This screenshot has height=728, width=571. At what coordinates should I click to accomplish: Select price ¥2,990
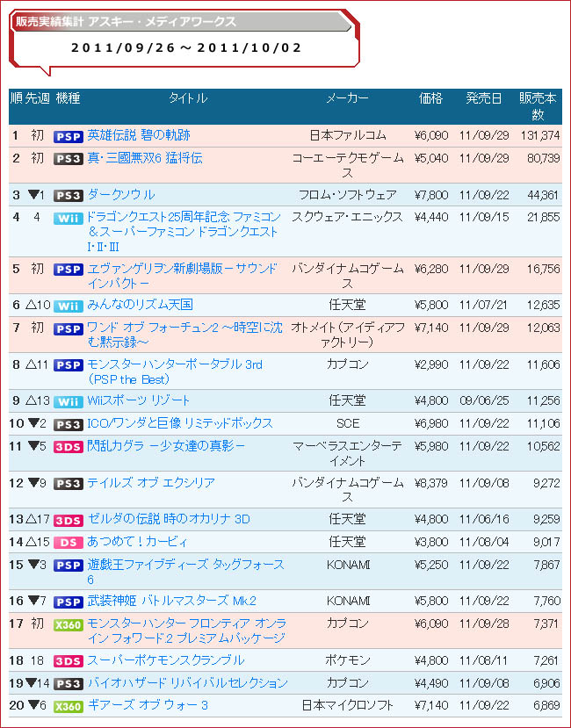(431, 364)
